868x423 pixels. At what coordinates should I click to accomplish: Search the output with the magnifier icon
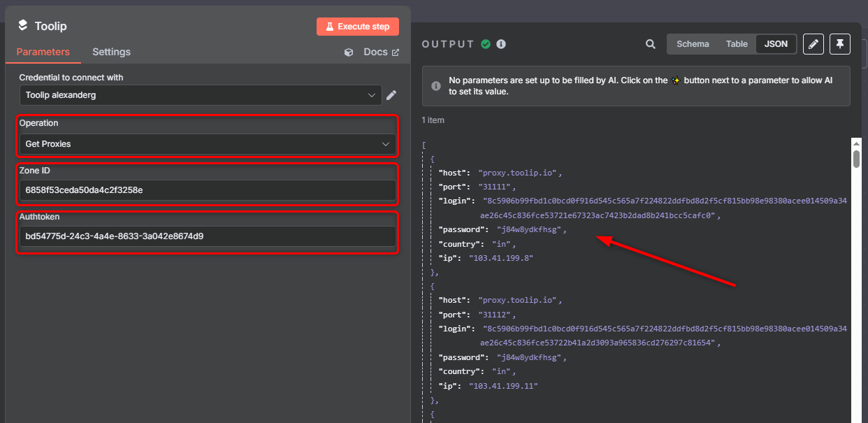651,44
